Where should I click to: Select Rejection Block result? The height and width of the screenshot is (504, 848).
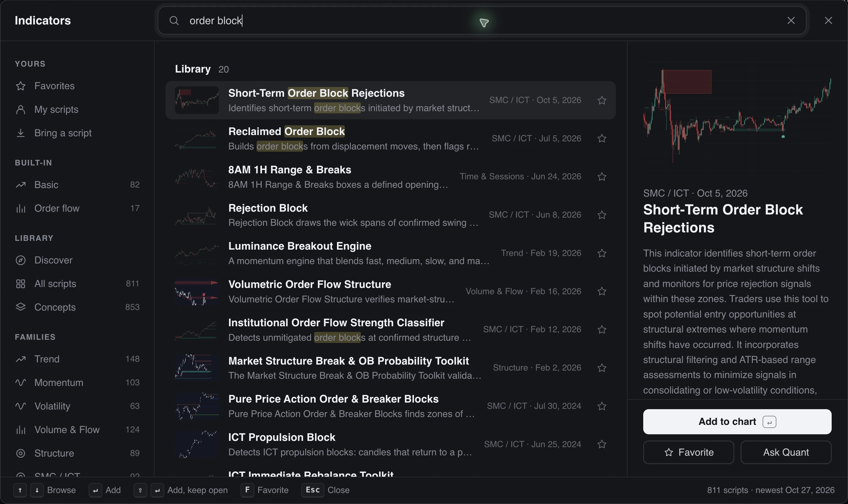click(390, 215)
